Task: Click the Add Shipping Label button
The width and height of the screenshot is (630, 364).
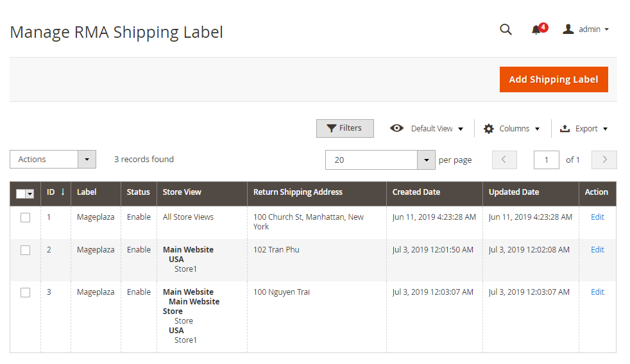Action: pos(553,79)
